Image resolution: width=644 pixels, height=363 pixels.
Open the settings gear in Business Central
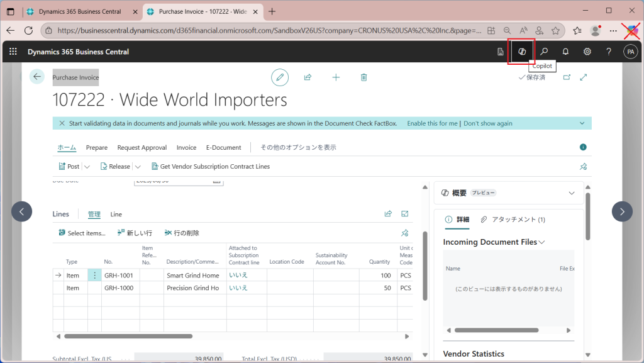coord(587,52)
